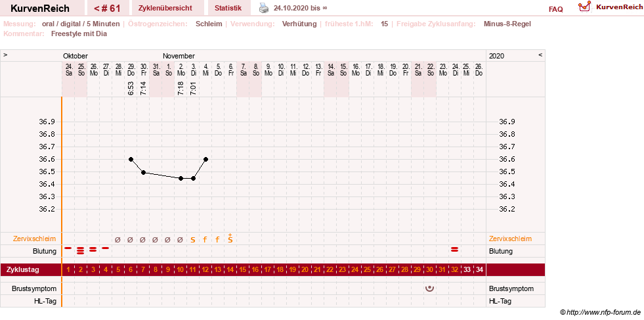Click cervical mucus S symbol on day 11

tap(192, 239)
